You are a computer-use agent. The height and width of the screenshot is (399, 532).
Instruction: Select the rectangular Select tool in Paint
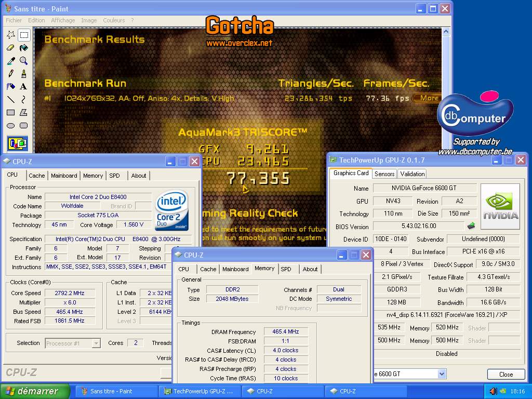pyautogui.click(x=24, y=35)
